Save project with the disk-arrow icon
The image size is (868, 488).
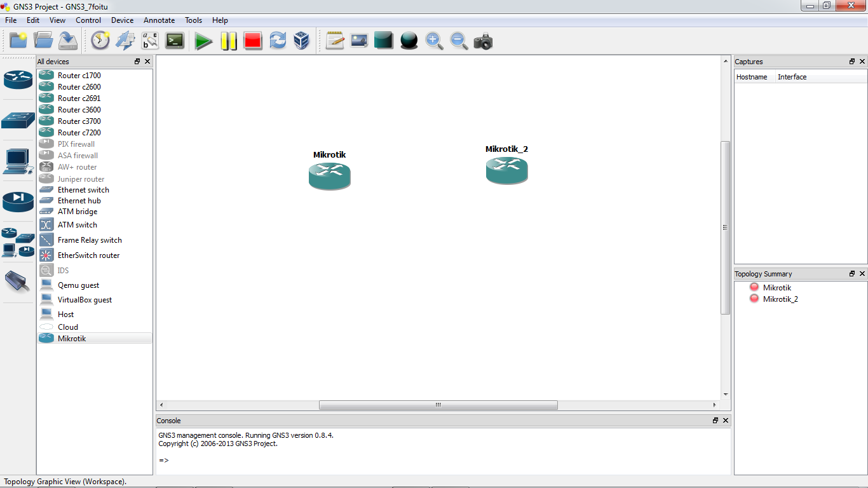pos(68,41)
